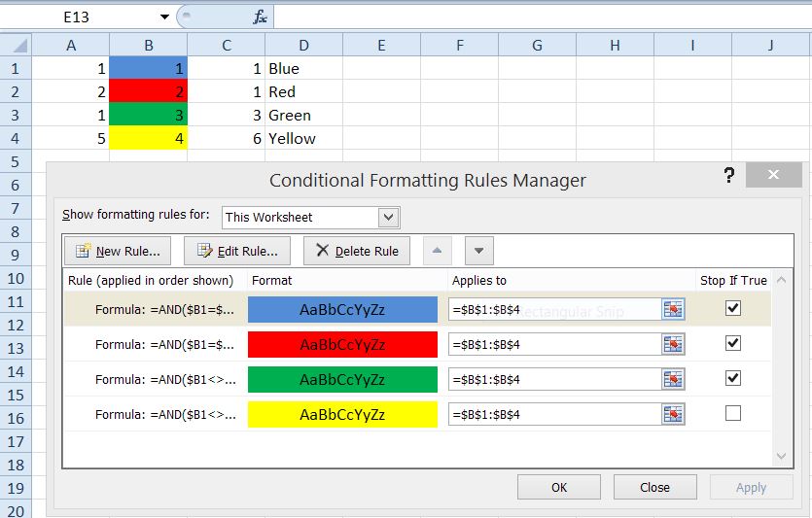Screen dimensions: 812x518
Task: Click cell containing 'Blue'
Action: coord(304,68)
